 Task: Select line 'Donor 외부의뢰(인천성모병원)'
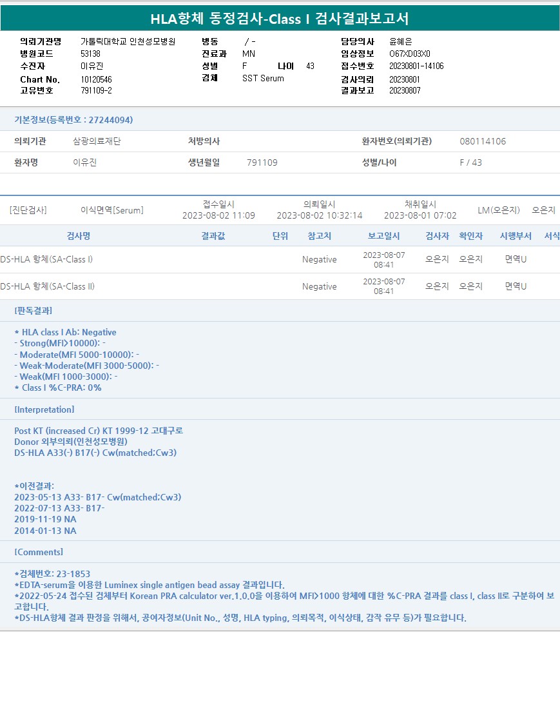coord(70,442)
